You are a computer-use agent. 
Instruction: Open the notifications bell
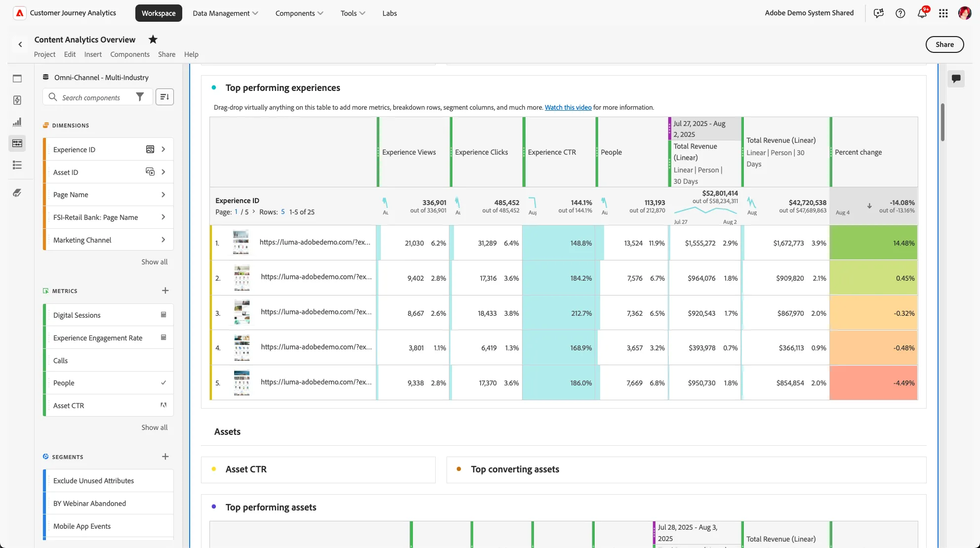922,13
